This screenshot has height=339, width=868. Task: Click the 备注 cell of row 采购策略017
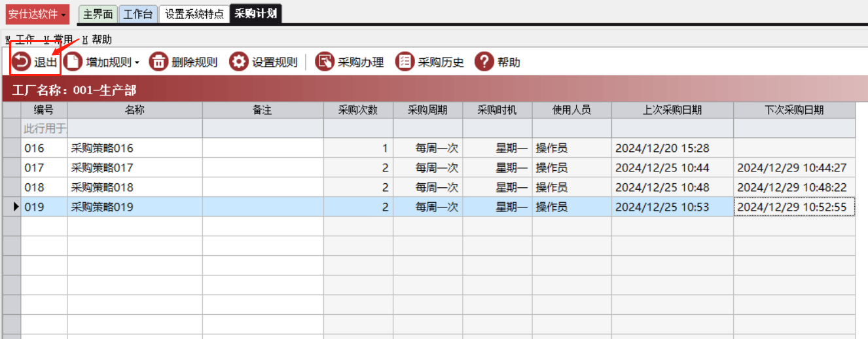tap(263, 168)
